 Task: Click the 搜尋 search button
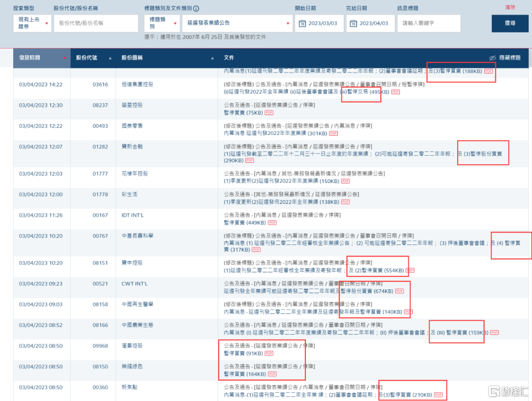510,23
